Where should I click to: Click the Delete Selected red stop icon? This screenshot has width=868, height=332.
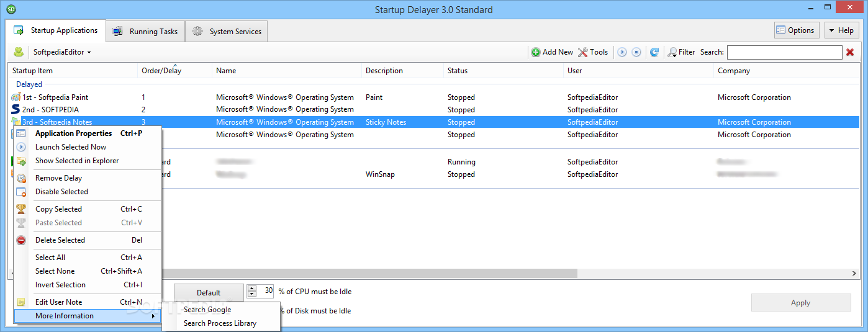[x=21, y=240]
